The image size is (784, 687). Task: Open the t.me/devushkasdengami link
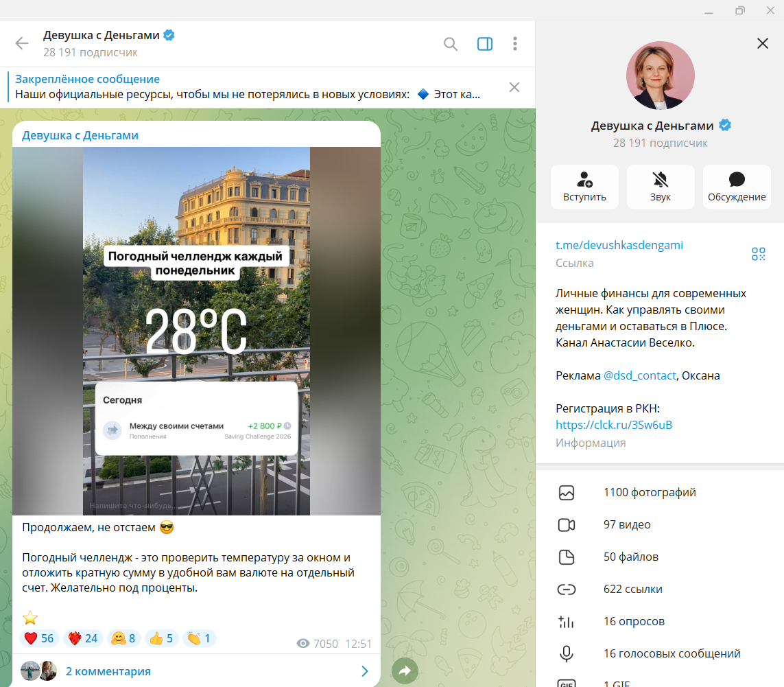click(619, 245)
